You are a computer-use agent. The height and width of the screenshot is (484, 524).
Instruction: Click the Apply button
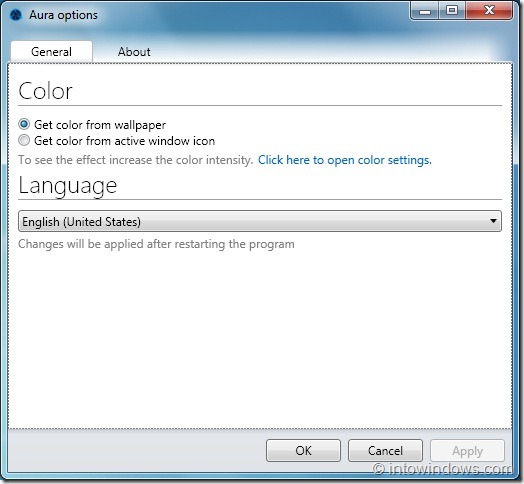(x=467, y=451)
